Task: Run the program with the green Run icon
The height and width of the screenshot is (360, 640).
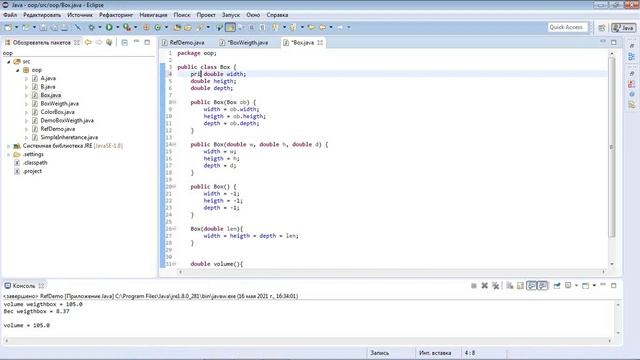Action: click(109, 27)
